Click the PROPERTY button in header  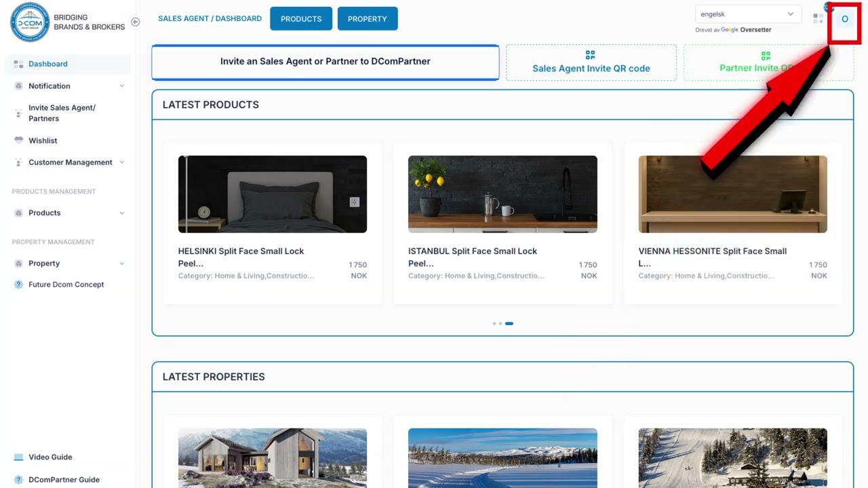368,19
